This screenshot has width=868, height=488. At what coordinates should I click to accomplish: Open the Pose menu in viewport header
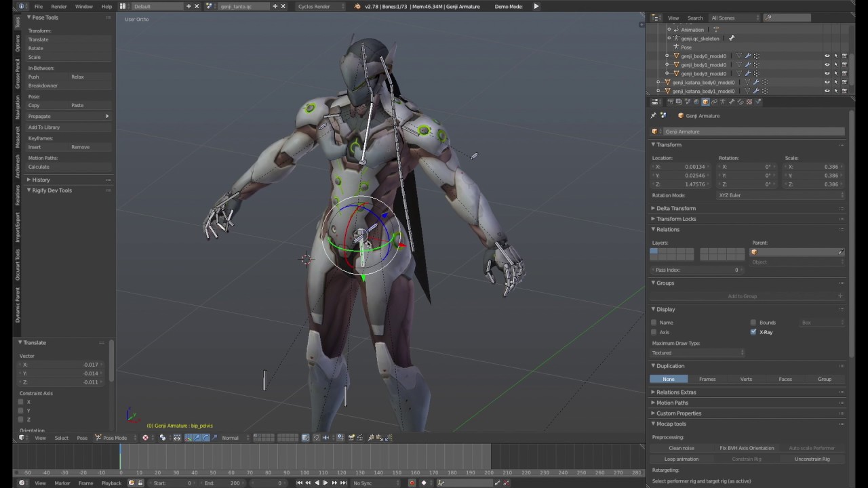(82, 438)
